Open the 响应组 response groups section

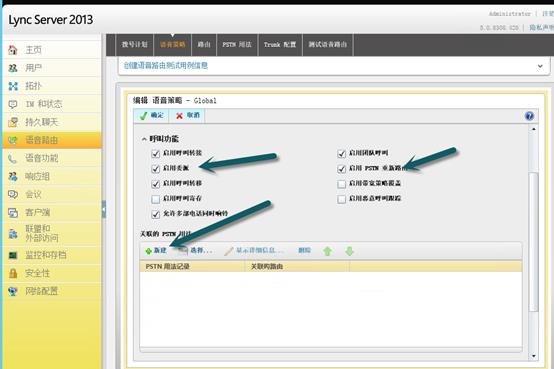point(52,176)
